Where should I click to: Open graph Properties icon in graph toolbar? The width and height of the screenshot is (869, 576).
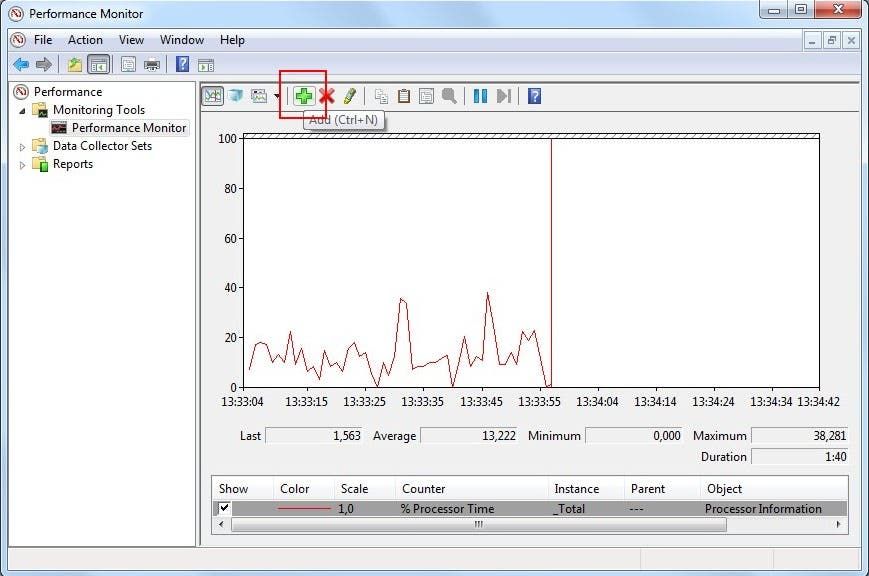[x=426, y=96]
